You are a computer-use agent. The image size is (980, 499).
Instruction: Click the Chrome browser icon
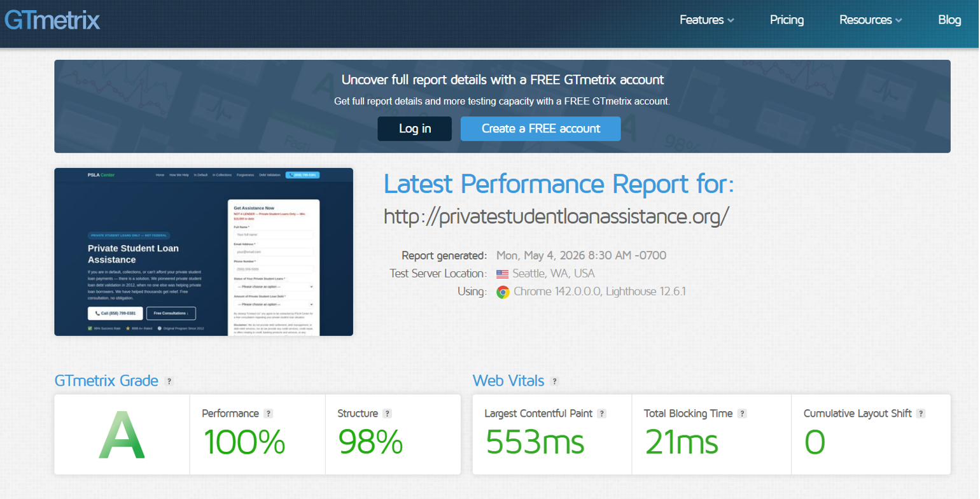coord(503,292)
